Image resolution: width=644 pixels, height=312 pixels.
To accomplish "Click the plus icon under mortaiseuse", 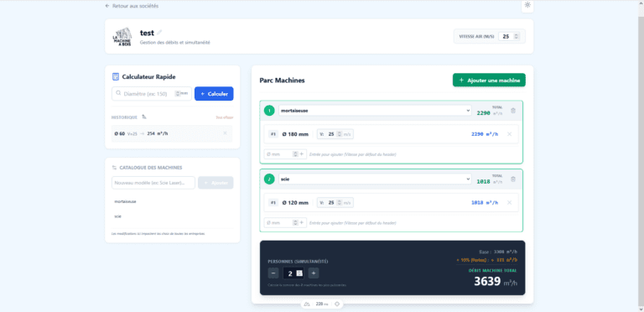I will pos(302,154).
